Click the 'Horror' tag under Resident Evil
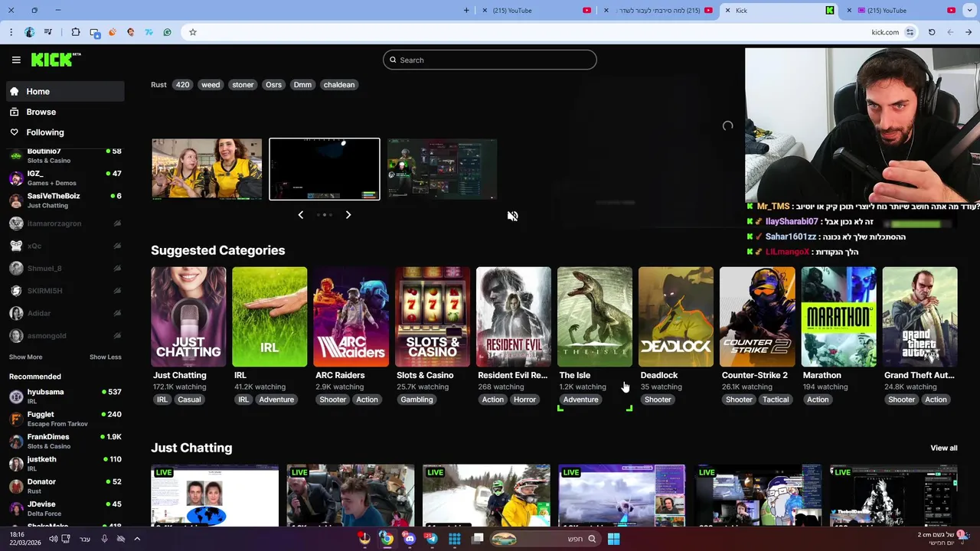 [x=524, y=399]
